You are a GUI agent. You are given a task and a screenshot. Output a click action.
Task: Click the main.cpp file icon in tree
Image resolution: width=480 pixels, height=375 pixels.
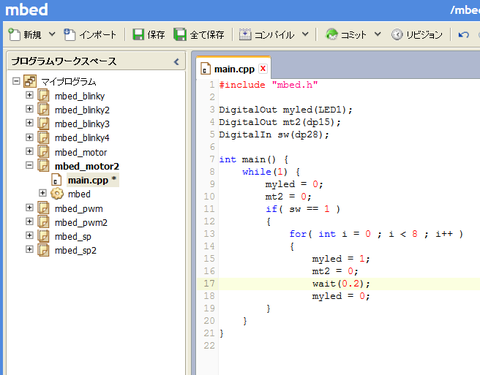pos(57,180)
